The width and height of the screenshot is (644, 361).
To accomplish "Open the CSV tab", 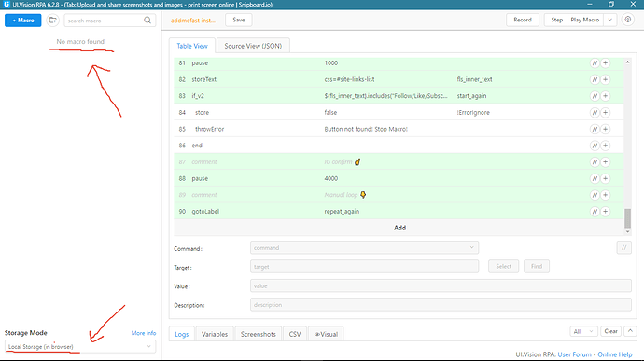I will 295,334.
